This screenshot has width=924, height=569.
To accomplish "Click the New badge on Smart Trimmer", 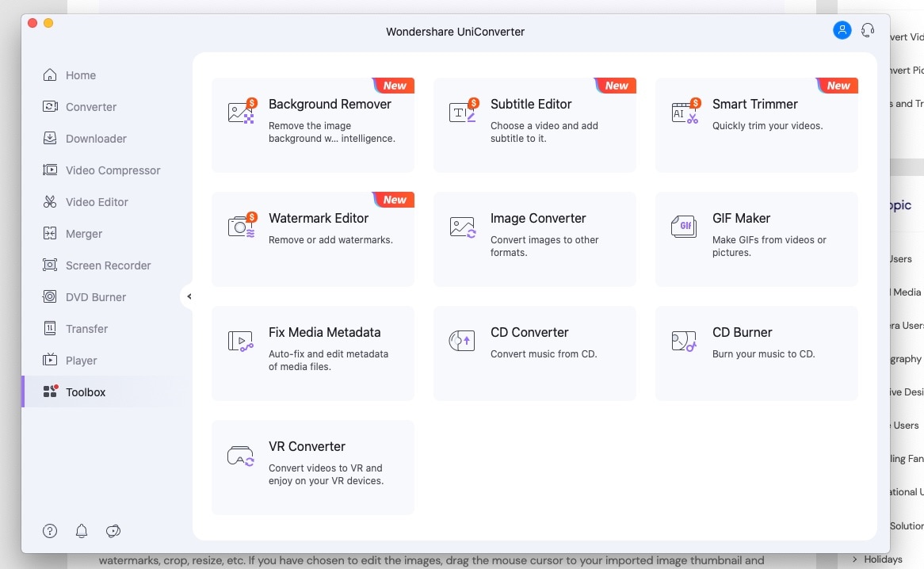I will tap(838, 86).
